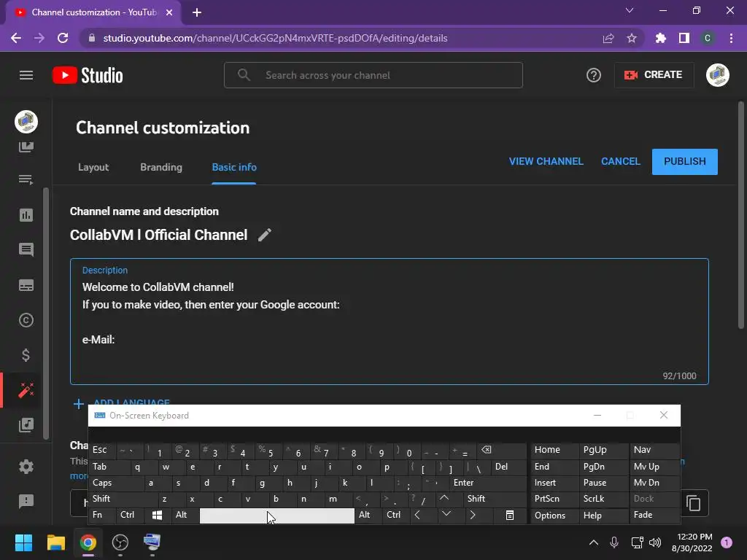Edit channel name pencil icon

264,235
